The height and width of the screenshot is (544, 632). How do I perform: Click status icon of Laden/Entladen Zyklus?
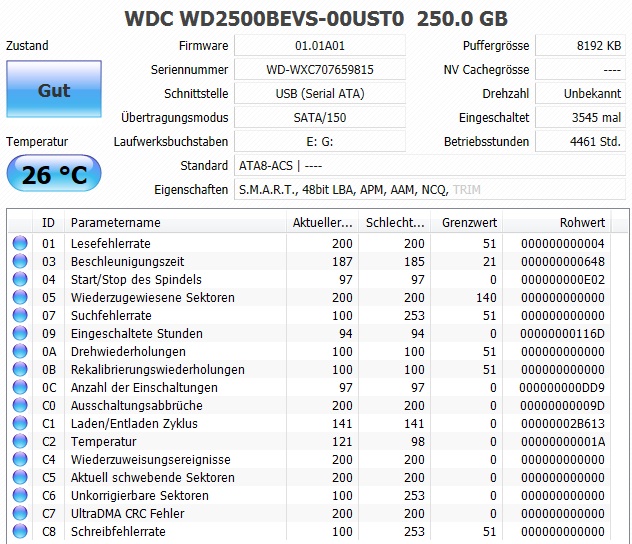coord(20,424)
